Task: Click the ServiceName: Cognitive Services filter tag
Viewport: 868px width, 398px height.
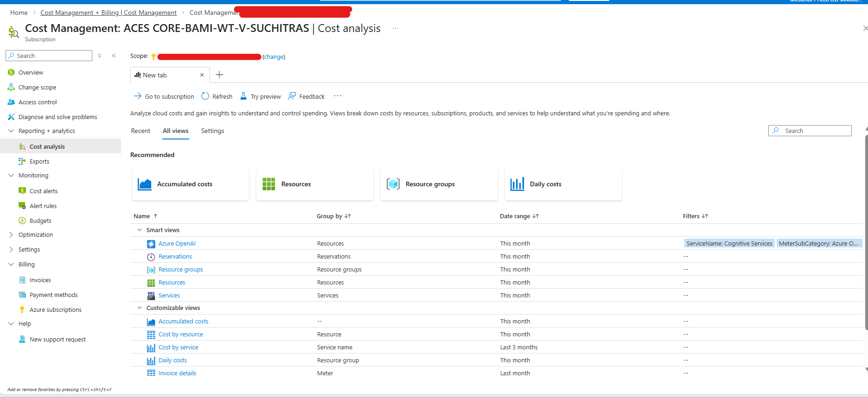Action: tap(729, 243)
